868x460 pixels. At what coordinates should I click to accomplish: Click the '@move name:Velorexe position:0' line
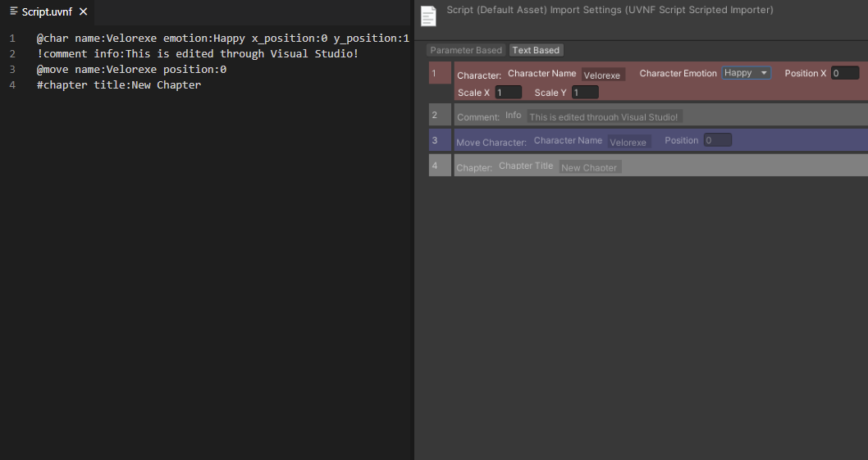(132, 69)
